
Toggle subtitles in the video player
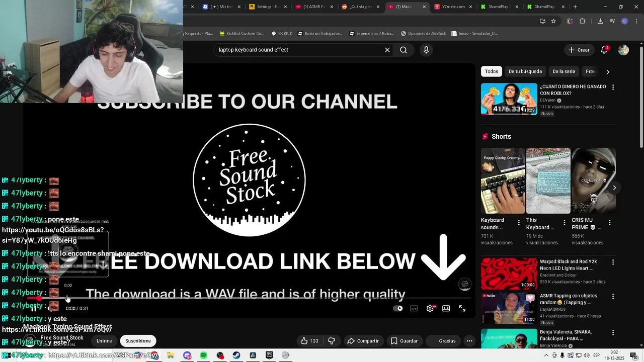pos(414,309)
